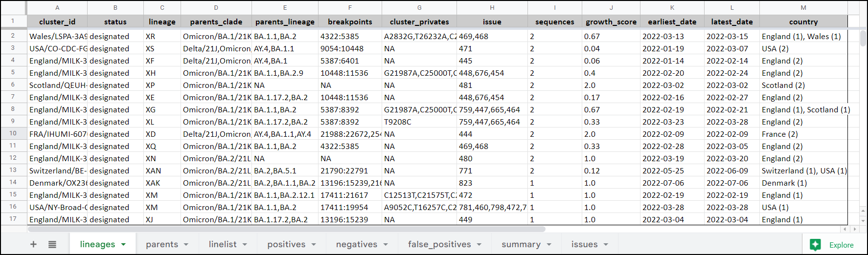Switch to the positives sheet tab
The height and width of the screenshot is (255, 868).
[286, 244]
